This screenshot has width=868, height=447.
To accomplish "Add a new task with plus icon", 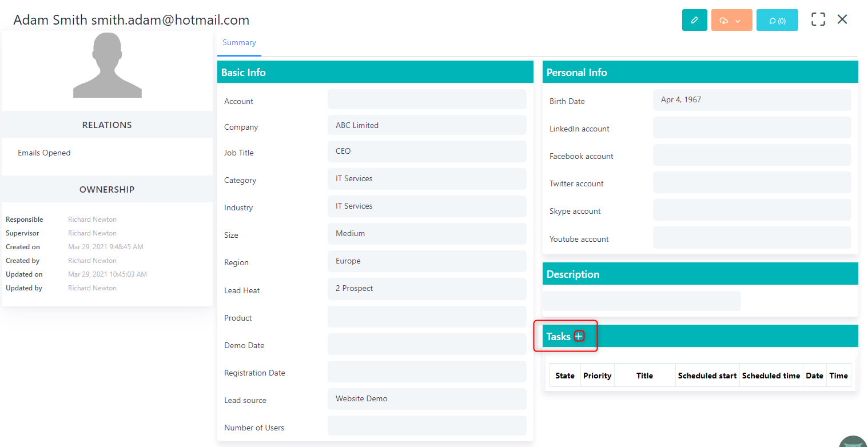I will [x=579, y=336].
